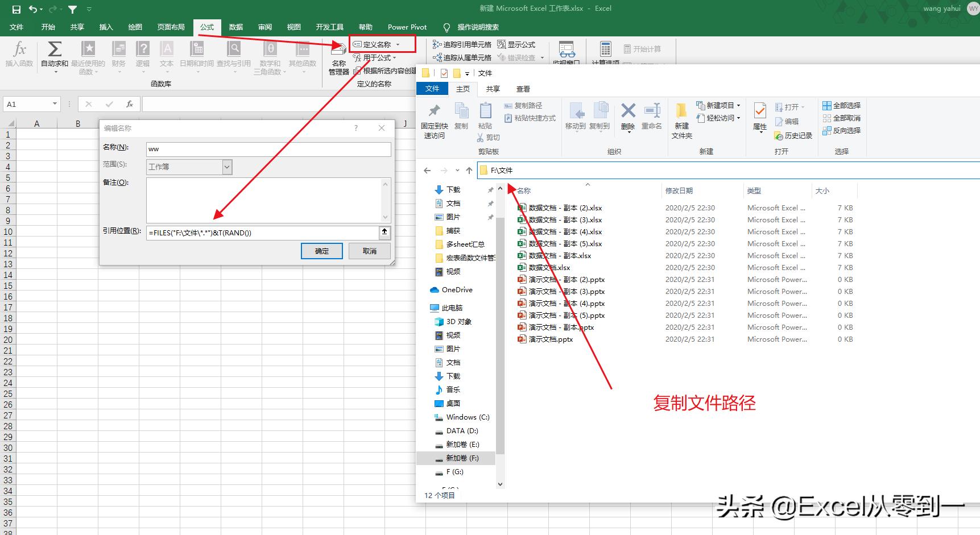Confirm with the 确定 button
The width and height of the screenshot is (980, 535).
tap(321, 251)
